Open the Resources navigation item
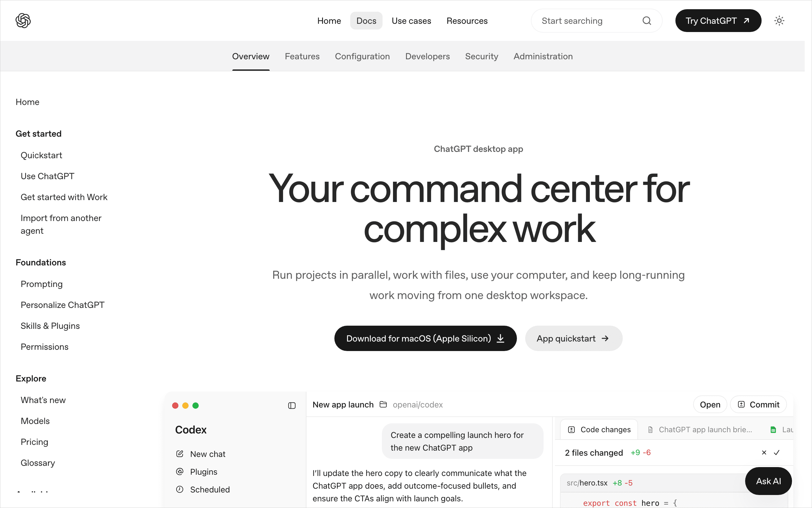Viewport: 812px width, 508px height. [x=467, y=21]
